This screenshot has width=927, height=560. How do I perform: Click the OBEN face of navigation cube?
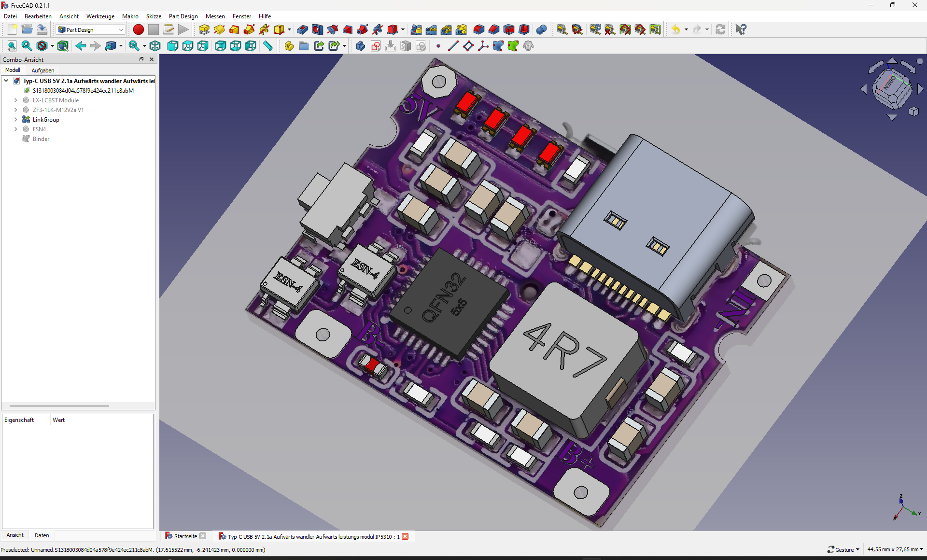point(889,83)
